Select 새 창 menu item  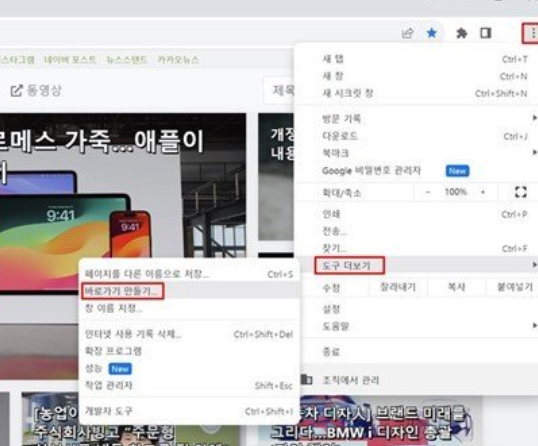416,76
